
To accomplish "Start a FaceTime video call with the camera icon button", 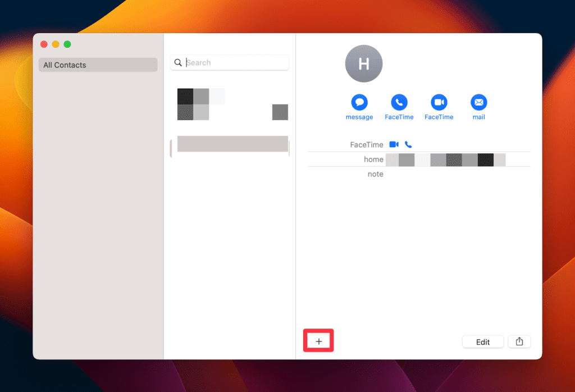I will 439,102.
